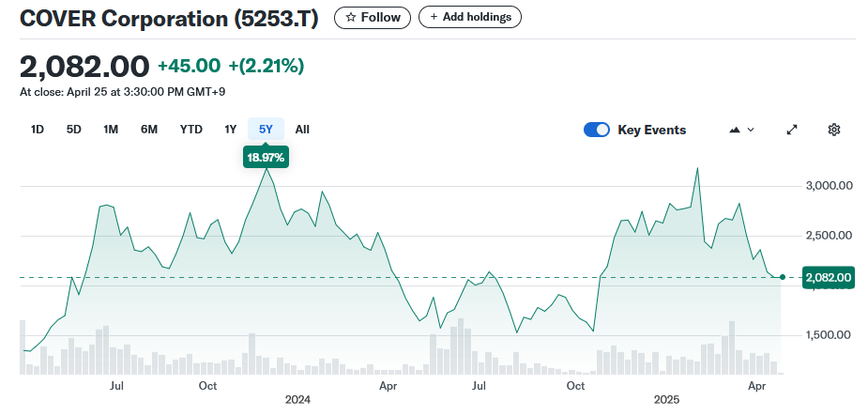868x416 pixels.
Task: Click the 2,082.00 current price marker
Action: [x=828, y=277]
